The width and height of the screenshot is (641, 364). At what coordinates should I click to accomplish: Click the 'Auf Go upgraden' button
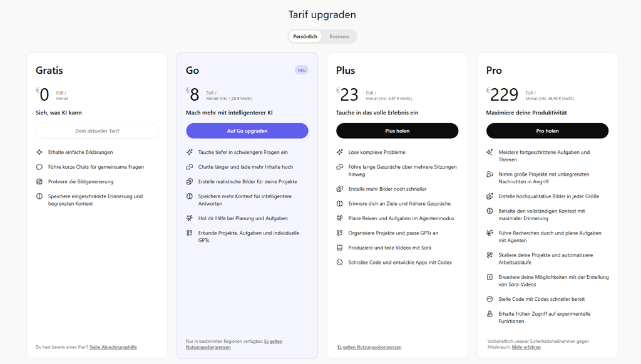[247, 131]
